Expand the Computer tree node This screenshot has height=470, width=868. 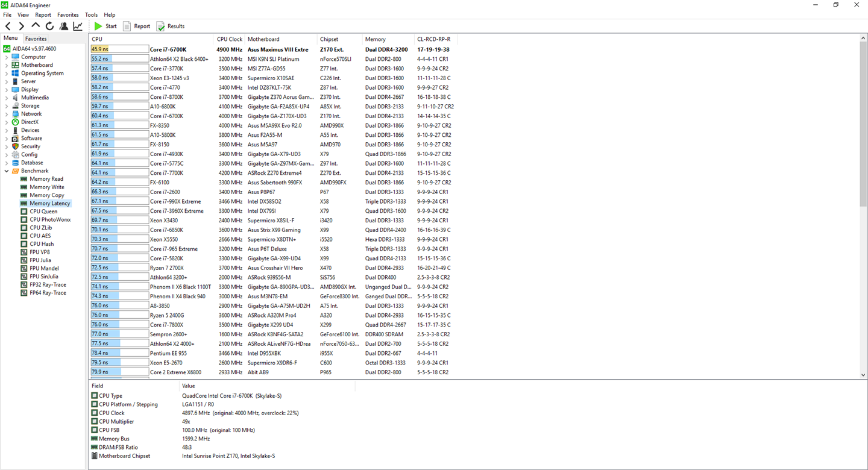tap(7, 57)
